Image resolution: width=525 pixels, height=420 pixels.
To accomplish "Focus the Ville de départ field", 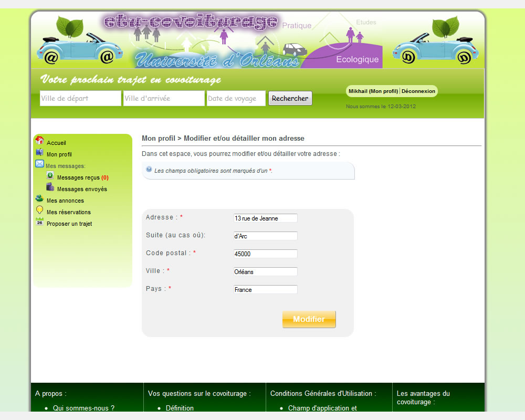I will [80, 99].
